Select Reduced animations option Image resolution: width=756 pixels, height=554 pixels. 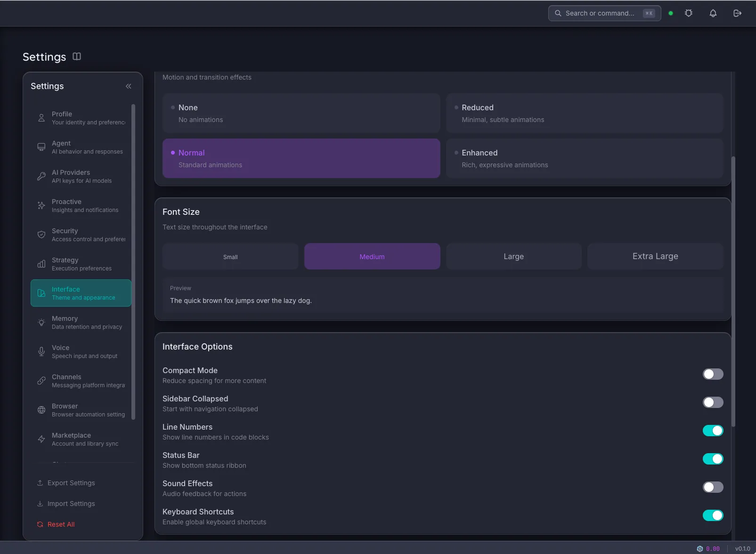tap(585, 113)
